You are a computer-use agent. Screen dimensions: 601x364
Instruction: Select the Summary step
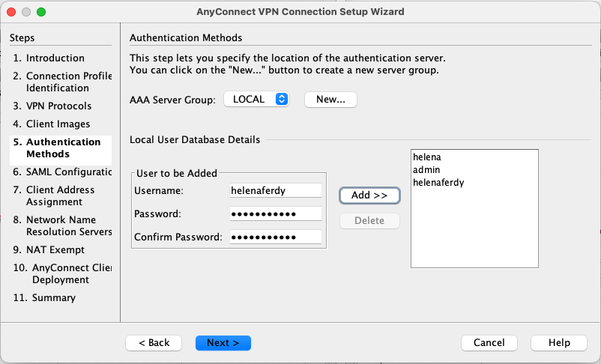click(53, 297)
